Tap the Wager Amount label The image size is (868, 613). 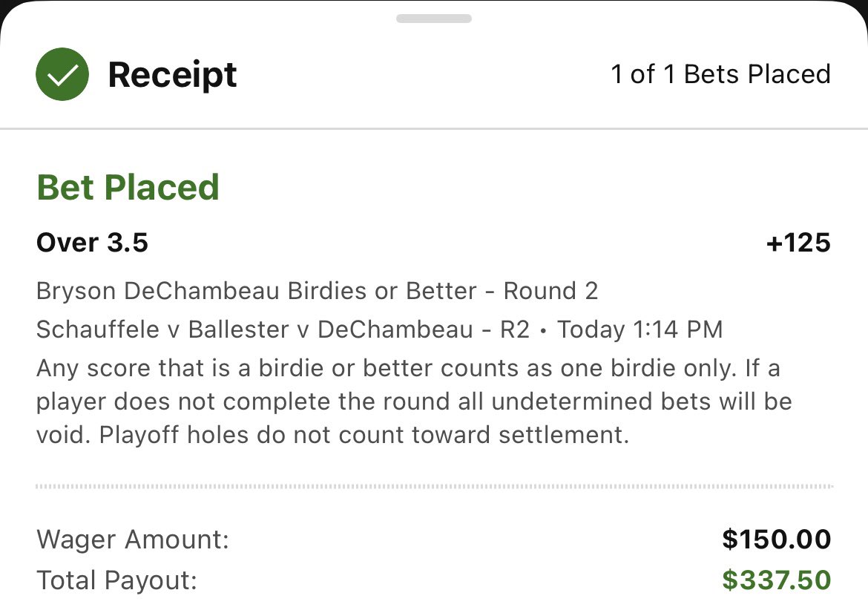pos(133,540)
